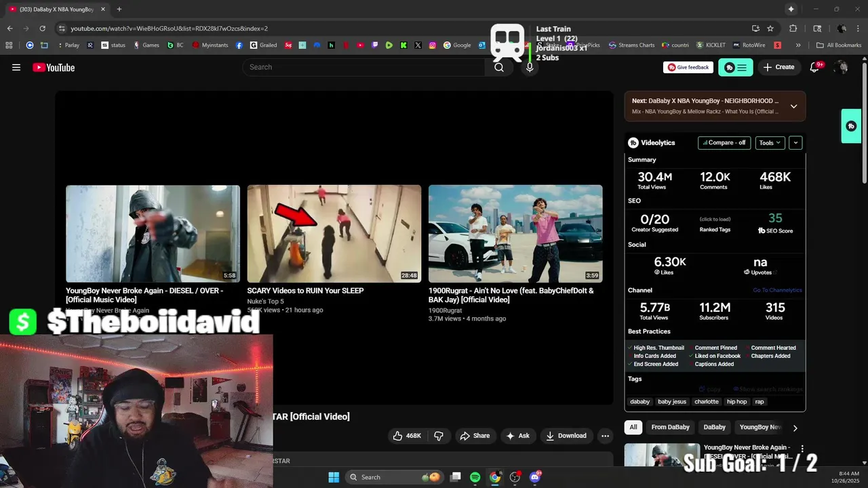
Task: Open a new Chrome tab
Action: click(x=119, y=9)
